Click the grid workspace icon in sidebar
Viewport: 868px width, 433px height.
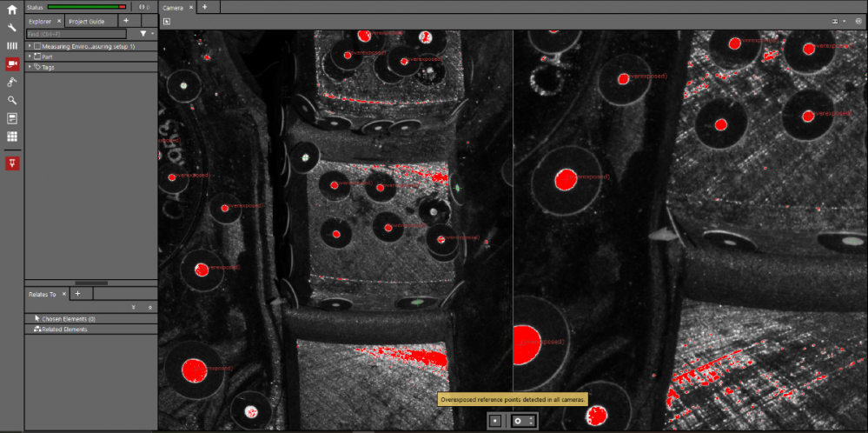(12, 137)
